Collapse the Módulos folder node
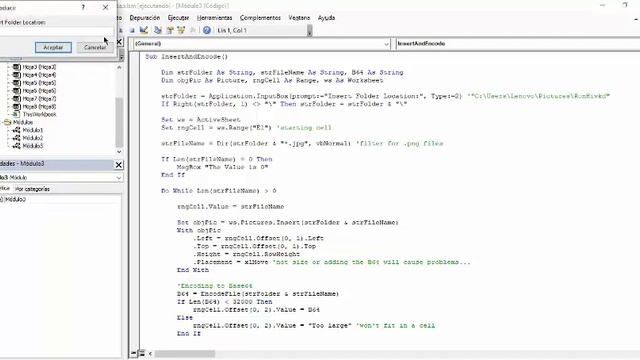Screen dimensions: 640x360 click(x=1, y=122)
